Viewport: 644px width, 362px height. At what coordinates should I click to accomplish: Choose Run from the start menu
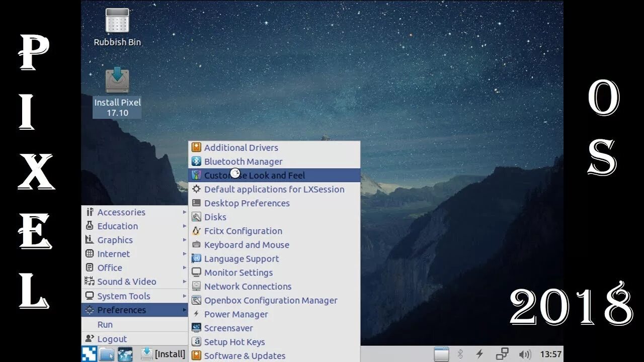pos(135,325)
